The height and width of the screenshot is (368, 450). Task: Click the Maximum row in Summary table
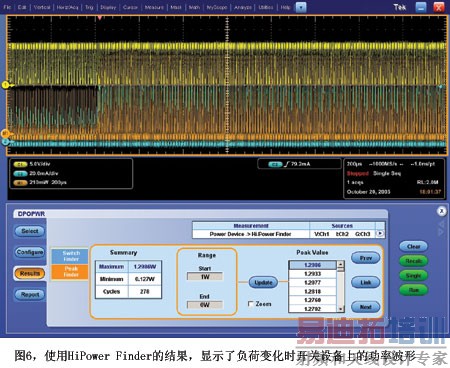[x=128, y=267]
